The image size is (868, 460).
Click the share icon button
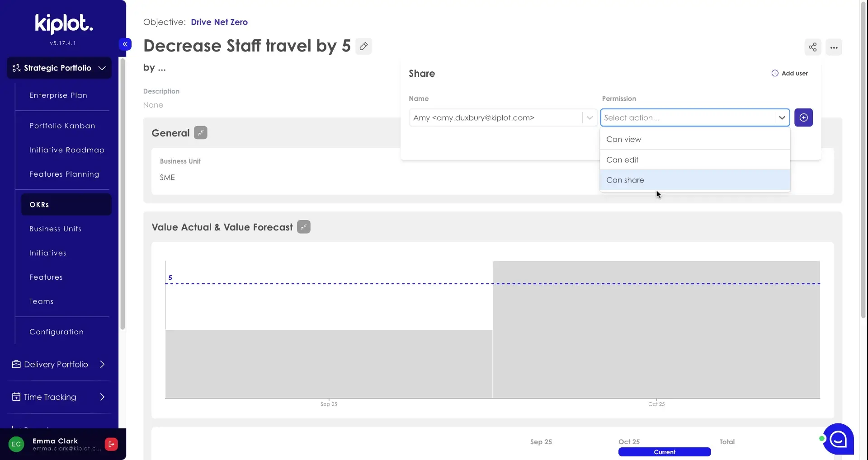pyautogui.click(x=812, y=47)
